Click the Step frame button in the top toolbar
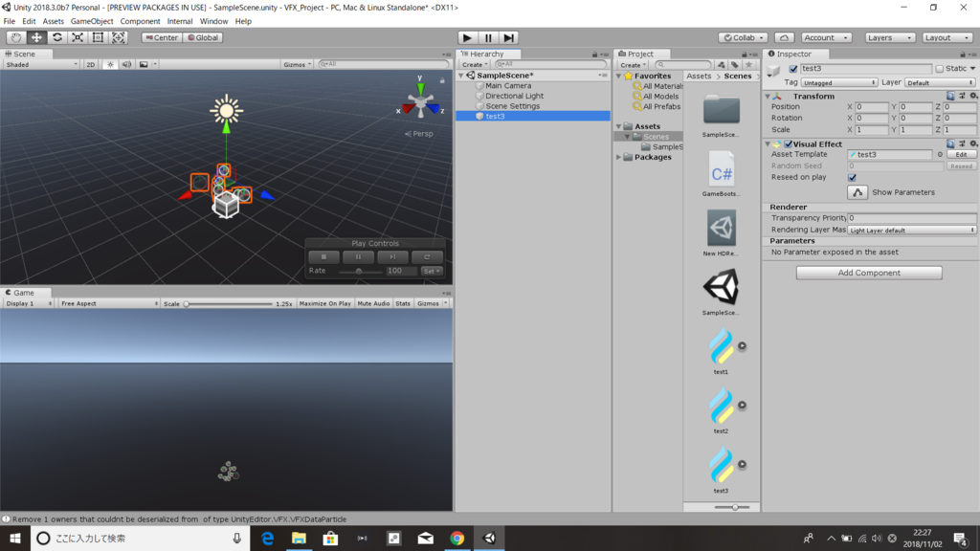Screen dimensions: 980x551 (509, 37)
